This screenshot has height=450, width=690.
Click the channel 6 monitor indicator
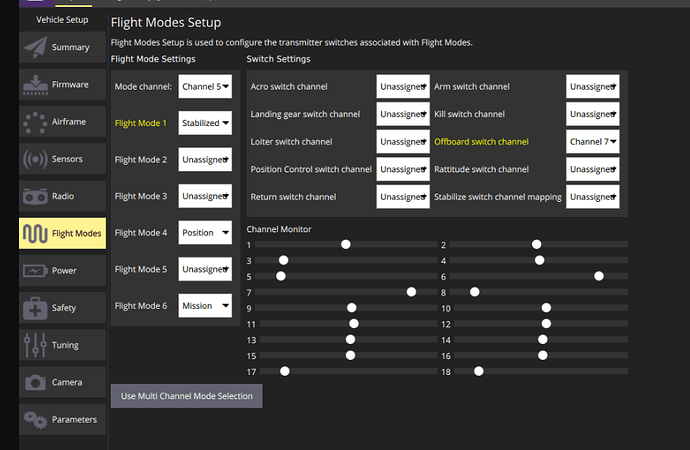coord(599,276)
